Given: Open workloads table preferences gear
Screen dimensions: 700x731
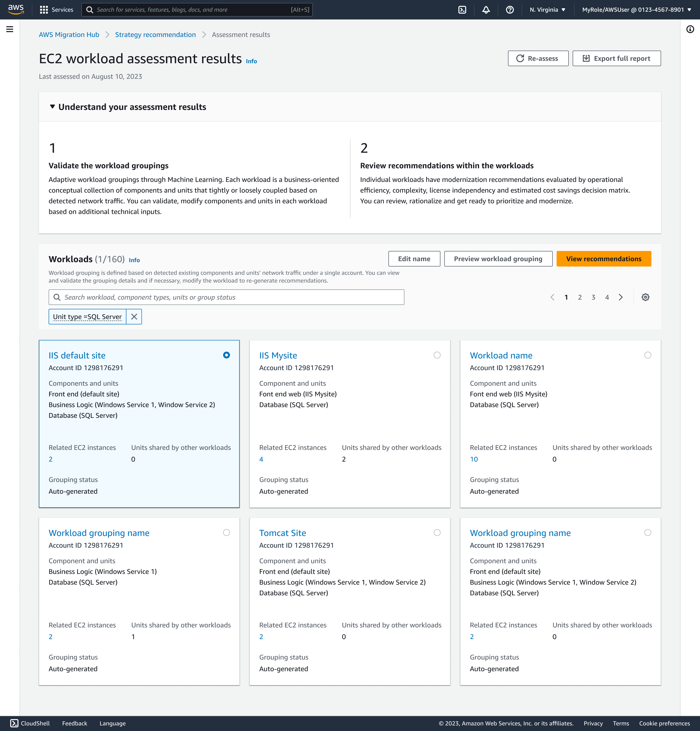Looking at the screenshot, I should click(646, 297).
